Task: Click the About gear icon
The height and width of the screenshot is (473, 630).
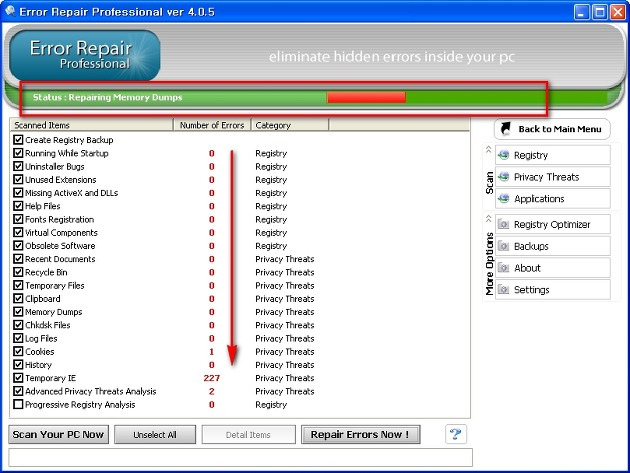Action: (x=503, y=268)
